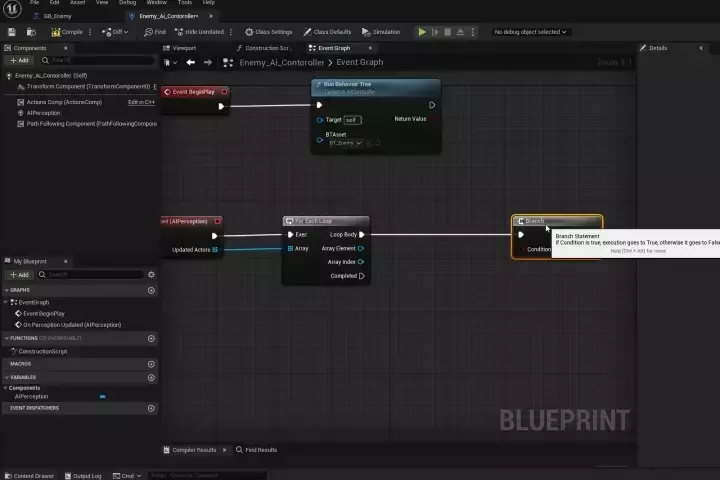Collapse the EventGraph tree item
The image size is (720, 480).
[6, 302]
